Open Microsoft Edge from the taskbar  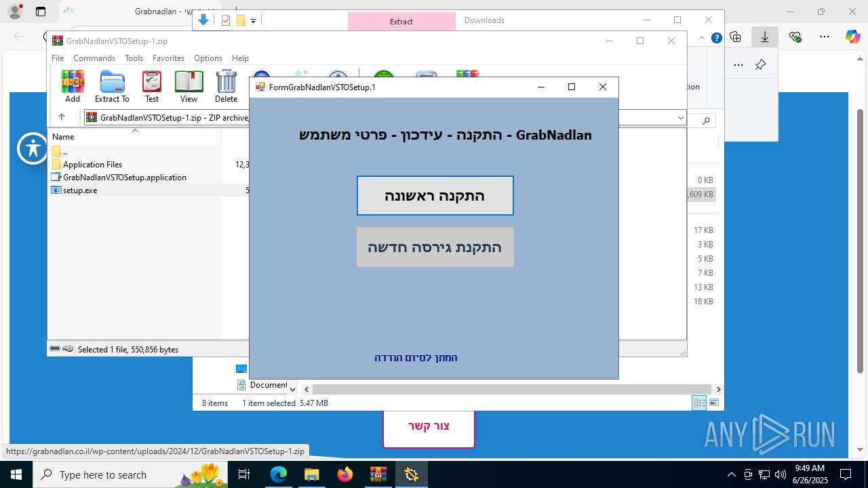(279, 474)
